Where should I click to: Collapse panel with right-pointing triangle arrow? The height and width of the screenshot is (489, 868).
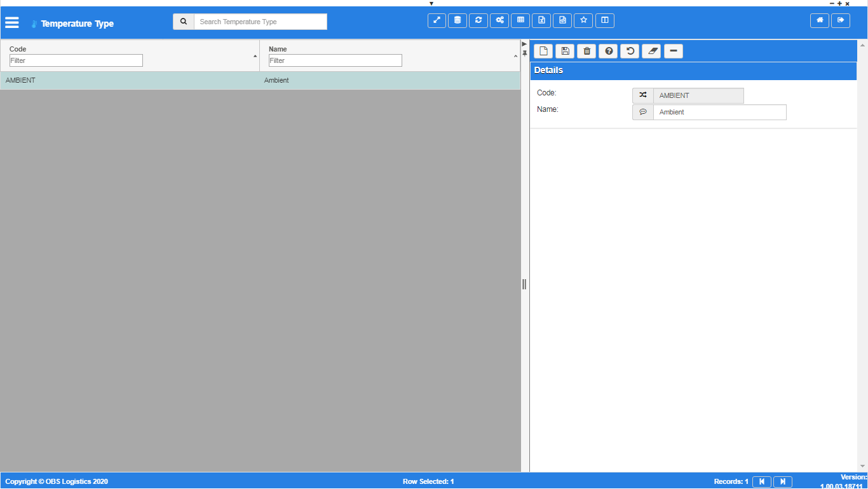pyautogui.click(x=524, y=44)
